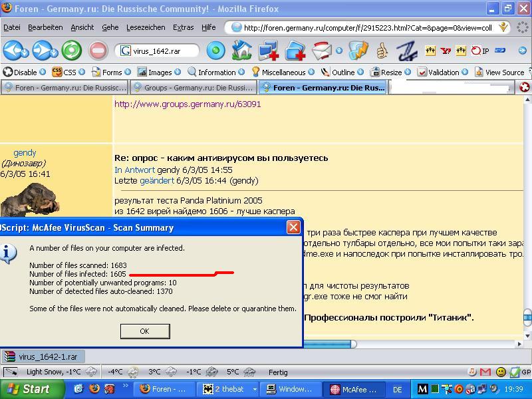Click the URL address bar

[x=368, y=28]
